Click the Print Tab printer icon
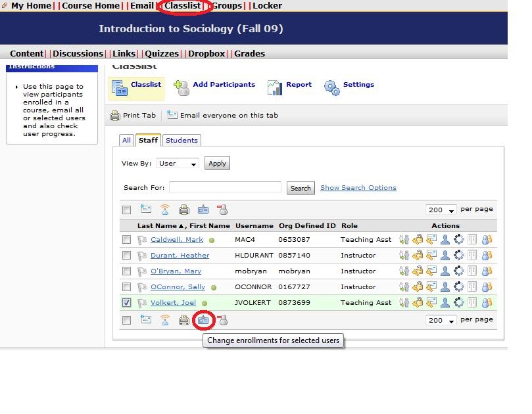532x414 pixels. pos(115,116)
